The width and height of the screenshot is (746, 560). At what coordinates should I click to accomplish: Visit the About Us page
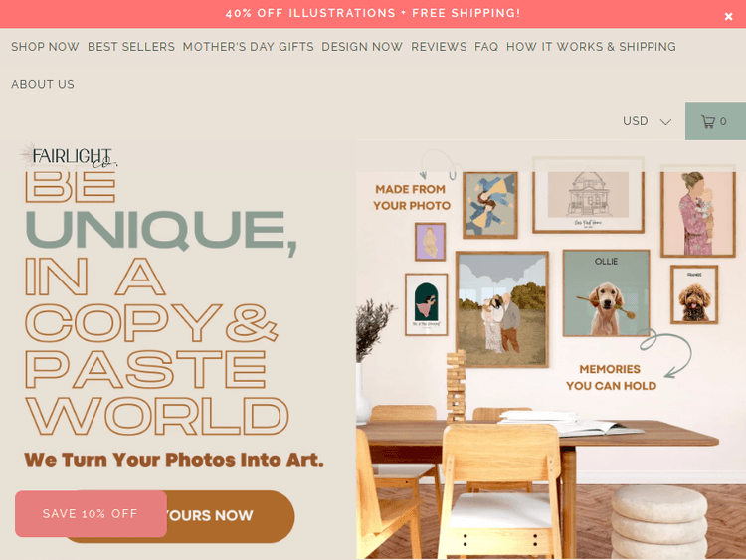[43, 84]
